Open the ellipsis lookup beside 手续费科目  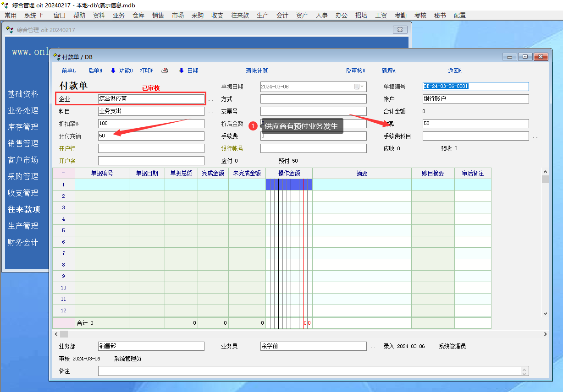[x=535, y=136]
